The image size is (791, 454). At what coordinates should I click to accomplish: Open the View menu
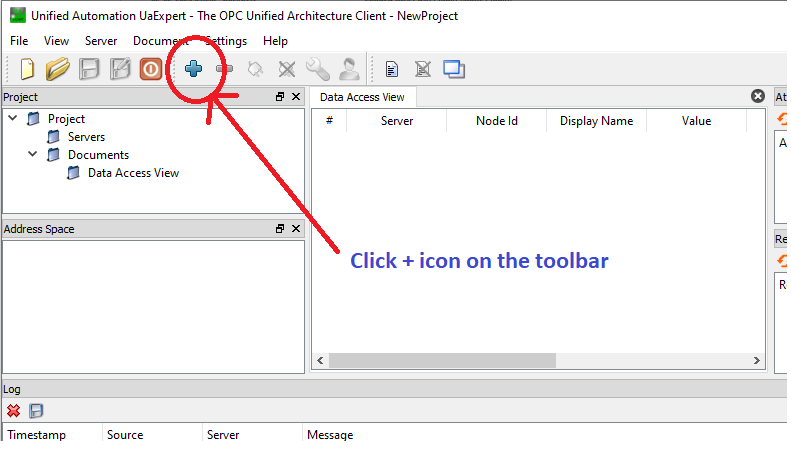[56, 41]
